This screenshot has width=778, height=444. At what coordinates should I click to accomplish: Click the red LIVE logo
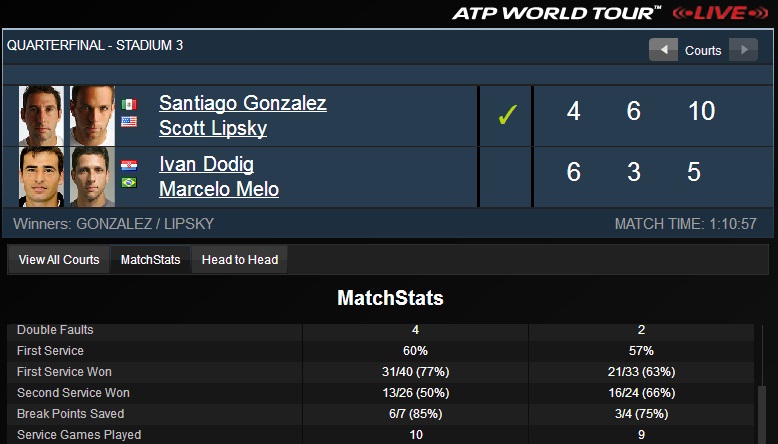(x=720, y=12)
